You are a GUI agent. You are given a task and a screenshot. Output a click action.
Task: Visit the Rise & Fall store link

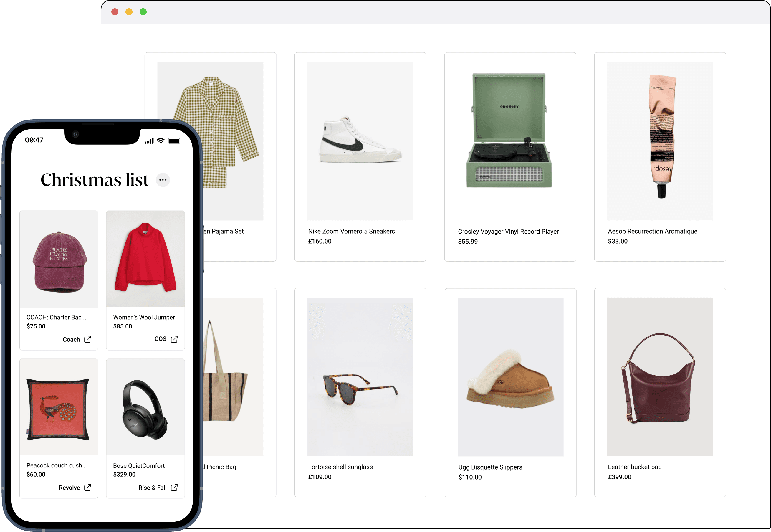(x=152, y=488)
